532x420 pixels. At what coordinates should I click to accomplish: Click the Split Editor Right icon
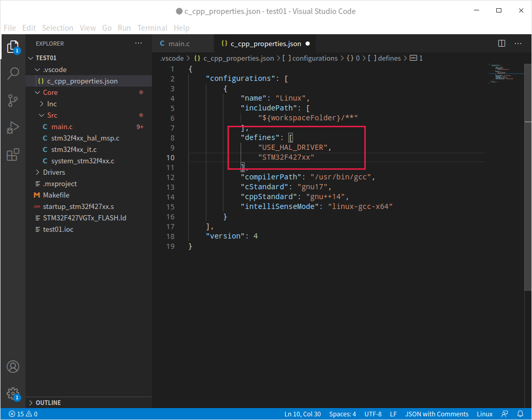(501, 44)
